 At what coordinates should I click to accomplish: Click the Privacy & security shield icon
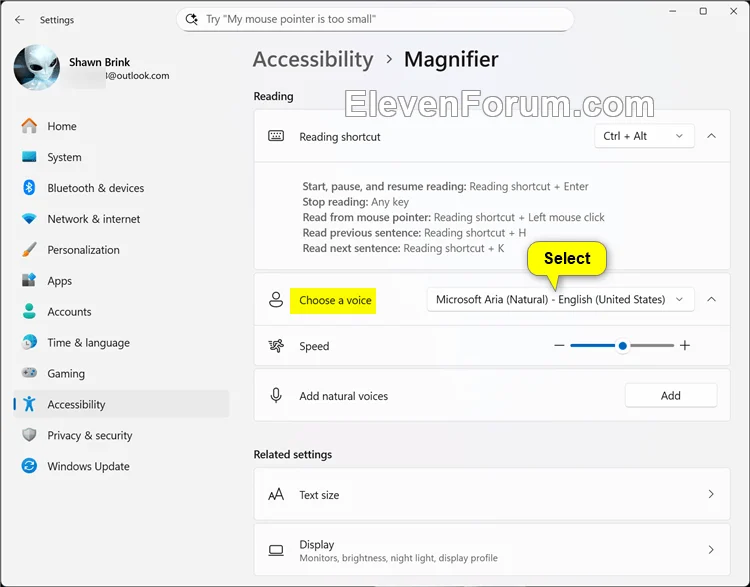click(x=29, y=435)
